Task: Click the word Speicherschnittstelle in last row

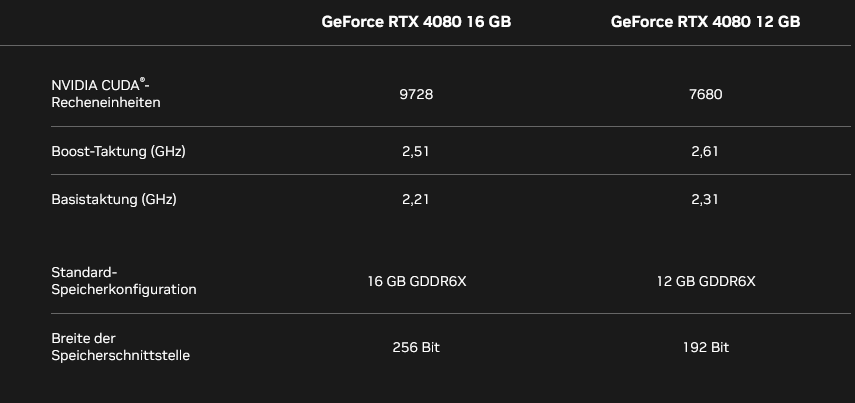Action: click(x=120, y=355)
